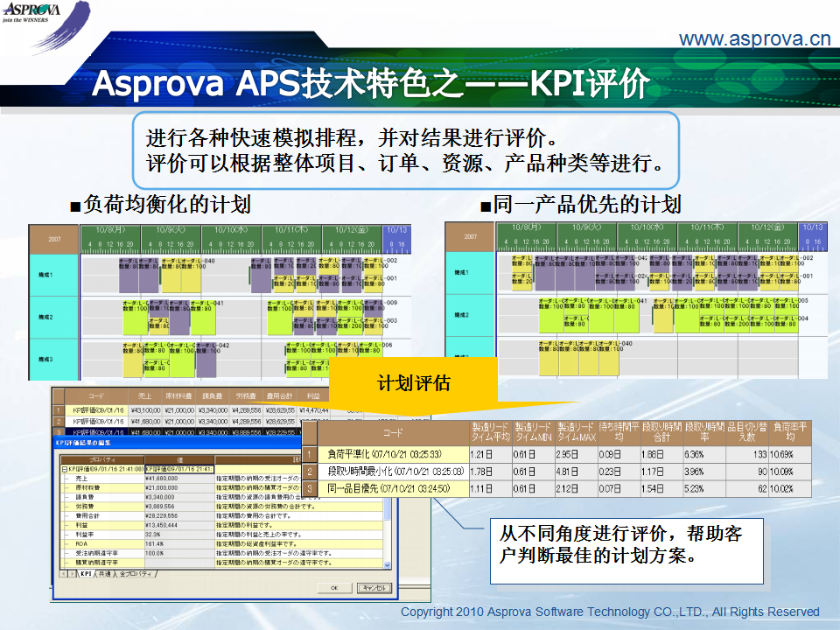Click the L-042 order bar in the left Gantt
Viewport: 840px width, 630px height.
(x=206, y=360)
